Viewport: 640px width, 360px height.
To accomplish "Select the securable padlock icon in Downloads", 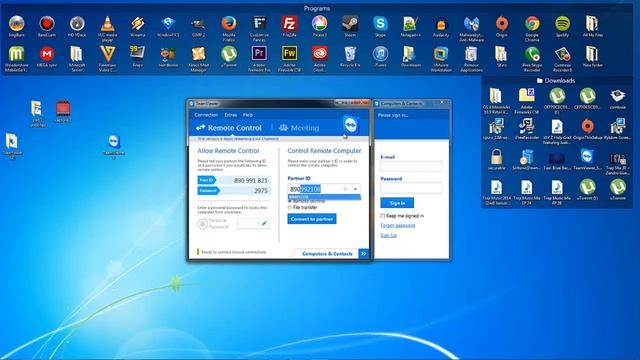I will [496, 159].
